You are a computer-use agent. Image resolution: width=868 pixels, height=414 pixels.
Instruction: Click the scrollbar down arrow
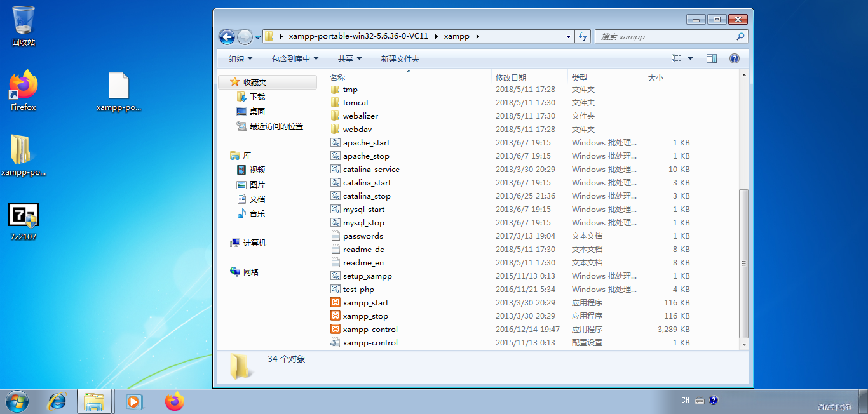[744, 344]
